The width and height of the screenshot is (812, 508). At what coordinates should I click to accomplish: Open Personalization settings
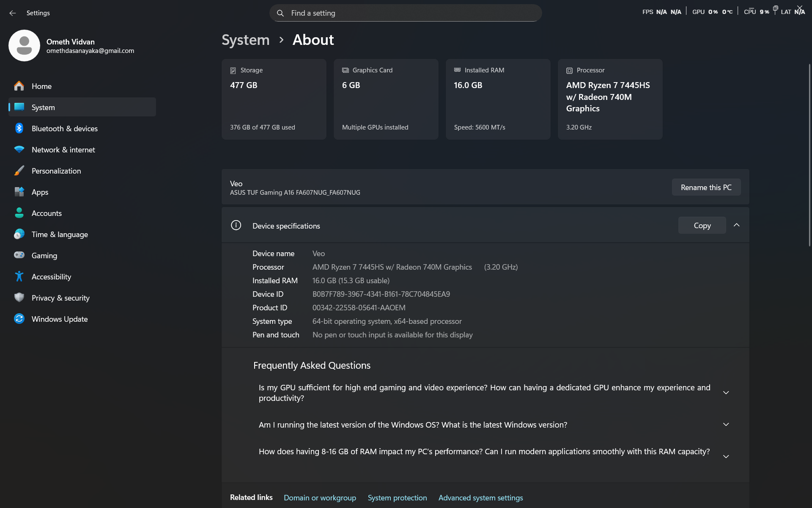(x=82, y=171)
